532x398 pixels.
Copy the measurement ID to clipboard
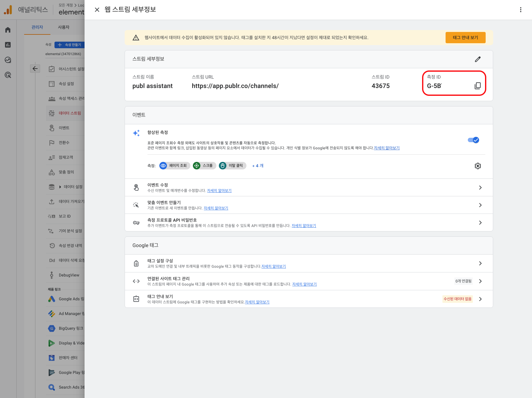[x=477, y=86]
